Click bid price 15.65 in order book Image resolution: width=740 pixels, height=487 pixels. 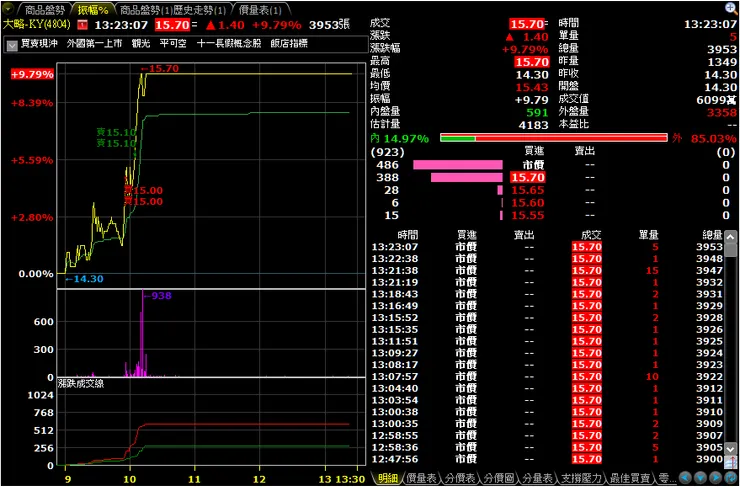[528, 190]
